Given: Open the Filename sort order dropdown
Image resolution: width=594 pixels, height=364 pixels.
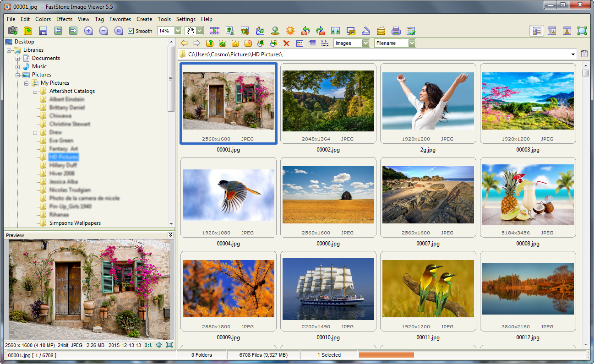Looking at the screenshot, I should pos(412,43).
